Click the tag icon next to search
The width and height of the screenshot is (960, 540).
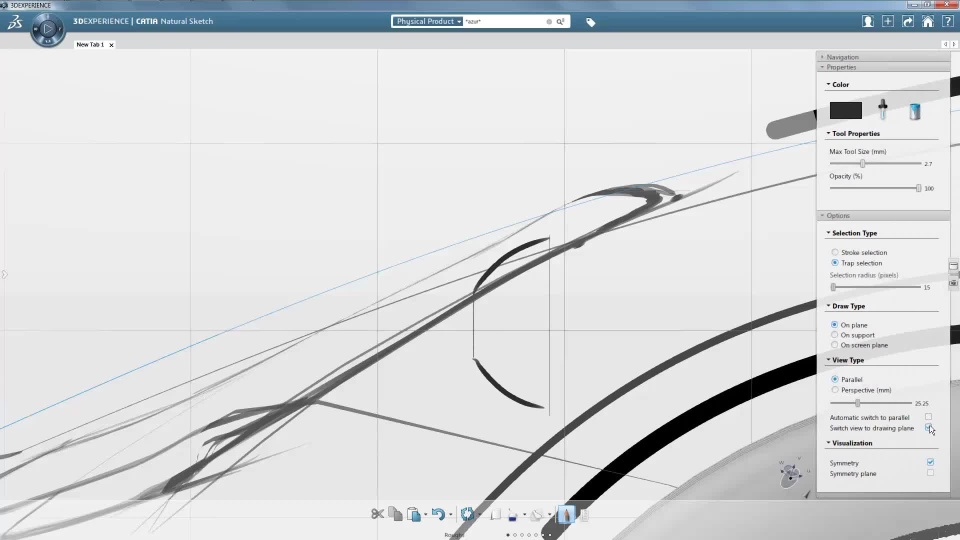pos(590,23)
